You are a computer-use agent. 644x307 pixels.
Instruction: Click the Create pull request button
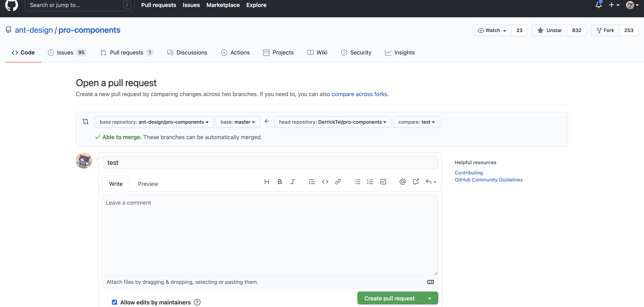[x=389, y=298]
